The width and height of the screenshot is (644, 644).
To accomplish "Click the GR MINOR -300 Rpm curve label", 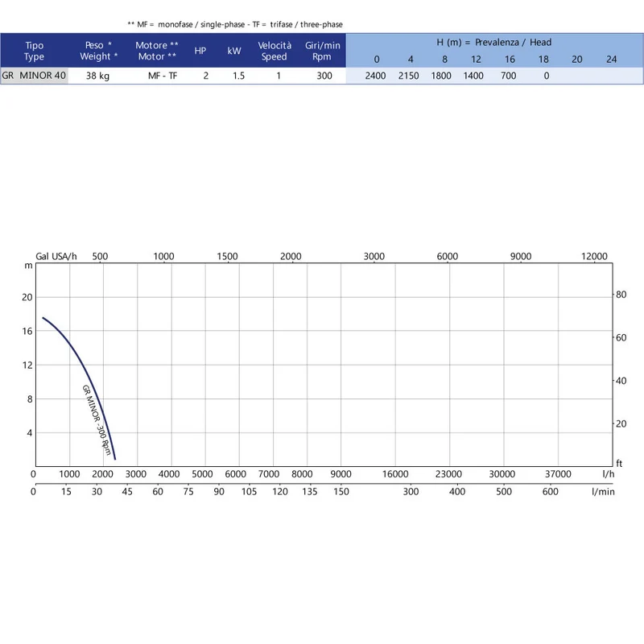I will pos(97,419).
